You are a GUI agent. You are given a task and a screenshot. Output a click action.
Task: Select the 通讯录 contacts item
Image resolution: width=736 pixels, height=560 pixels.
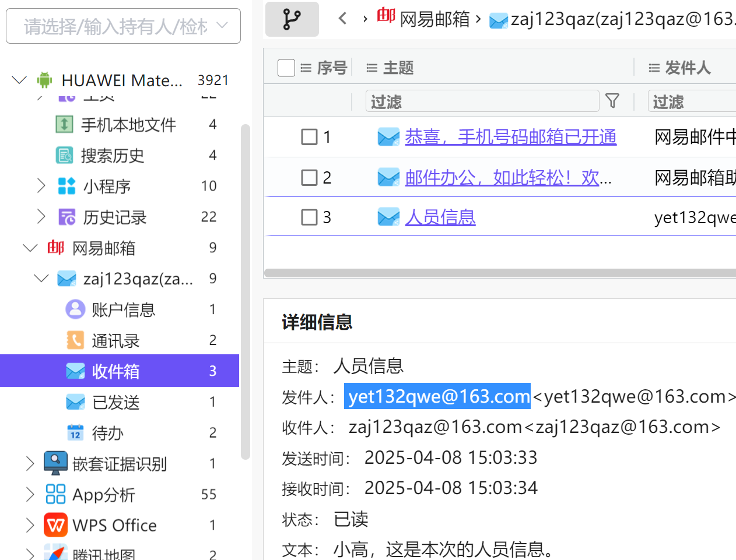[x=115, y=340]
